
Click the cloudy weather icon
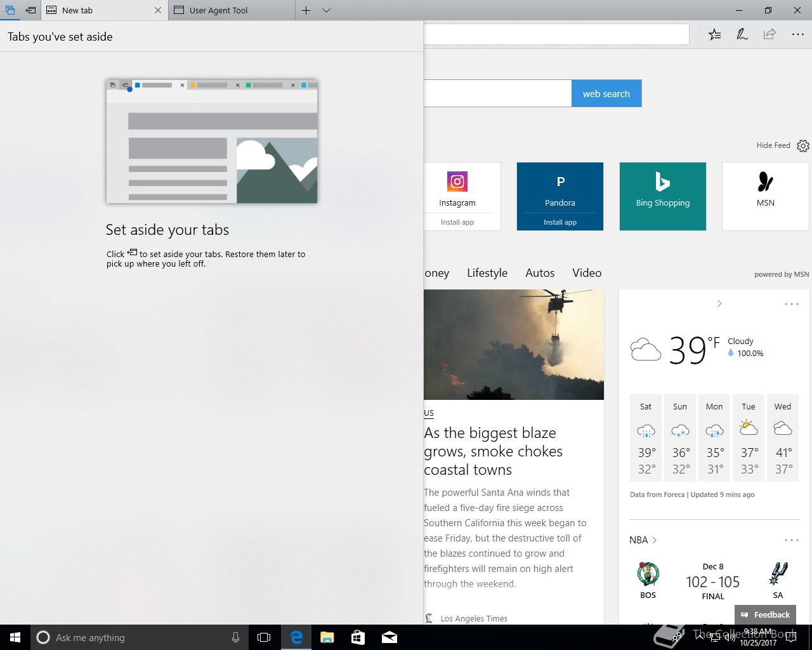pos(646,350)
